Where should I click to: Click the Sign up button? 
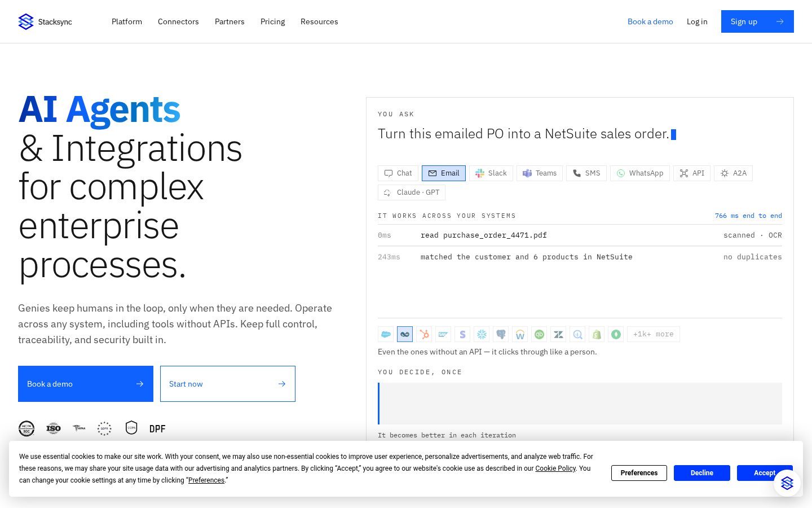point(757,21)
